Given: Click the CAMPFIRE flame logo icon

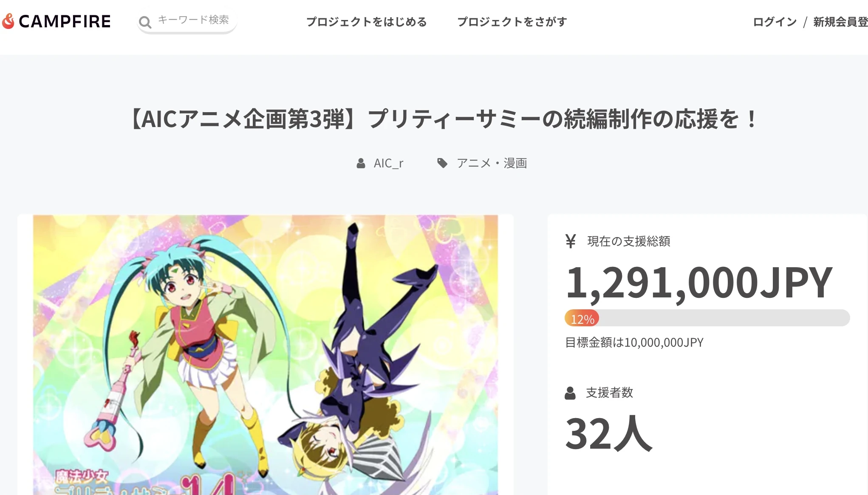Looking at the screenshot, I should pos(8,21).
